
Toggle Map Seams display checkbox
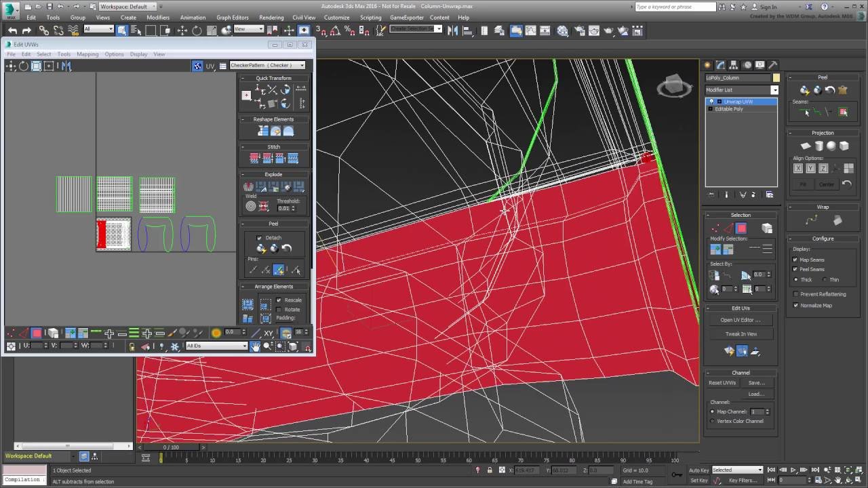click(x=796, y=260)
